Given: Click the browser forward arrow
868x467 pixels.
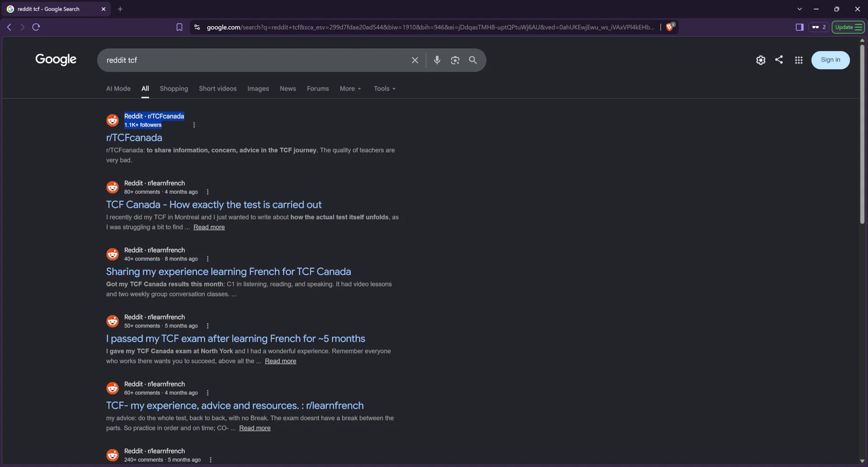Looking at the screenshot, I should (22, 27).
